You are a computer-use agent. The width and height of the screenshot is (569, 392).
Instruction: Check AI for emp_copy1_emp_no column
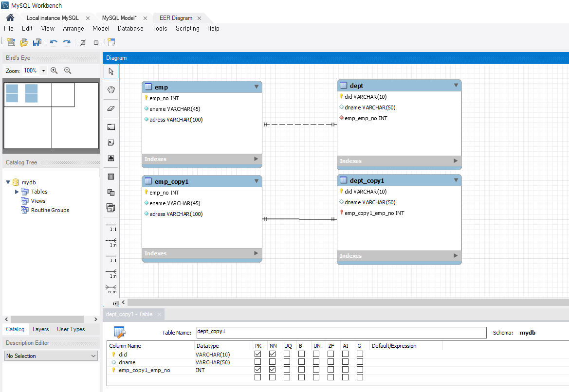point(346,370)
